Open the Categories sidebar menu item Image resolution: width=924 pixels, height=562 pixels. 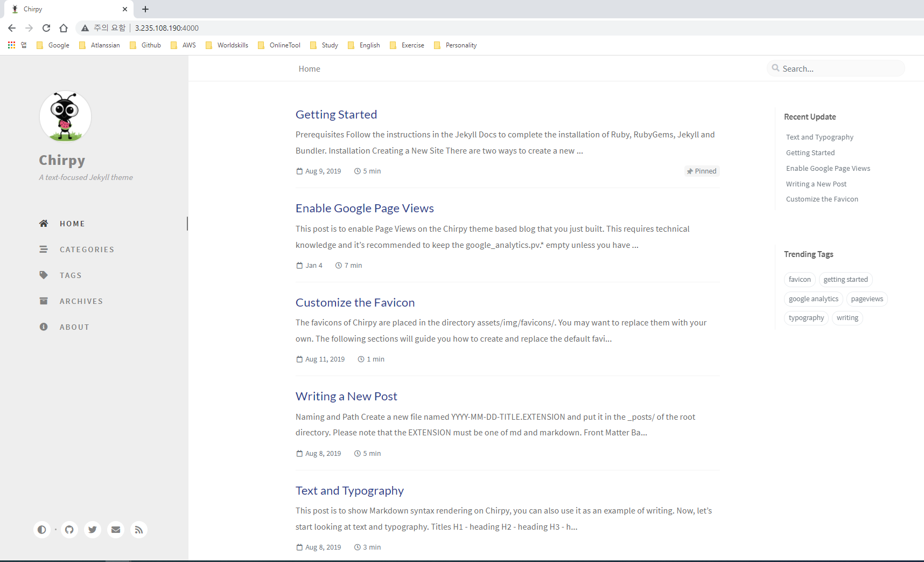point(87,249)
